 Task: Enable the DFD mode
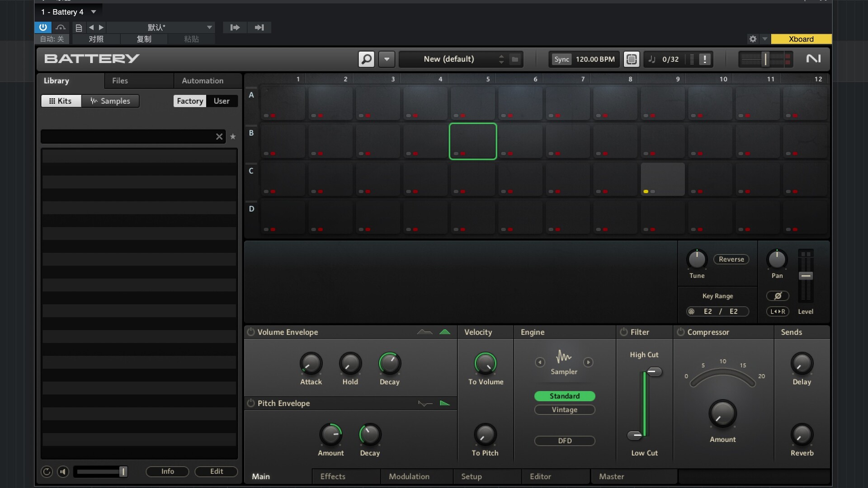[564, 441]
